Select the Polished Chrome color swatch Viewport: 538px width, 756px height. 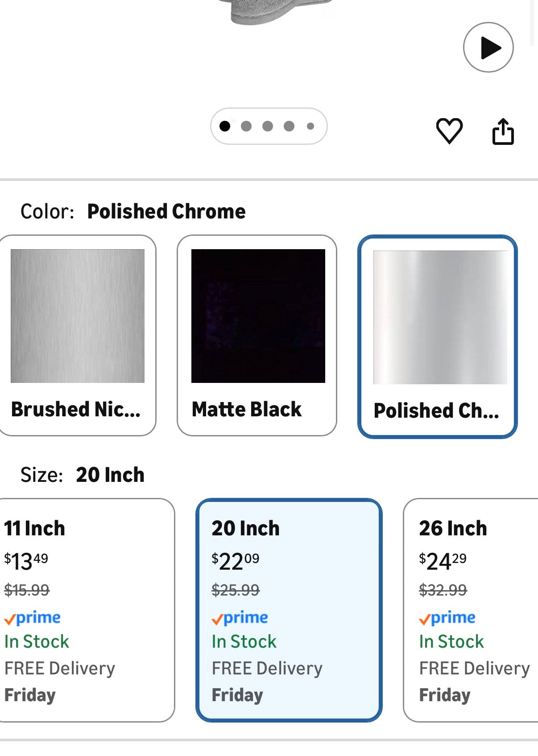439,317
